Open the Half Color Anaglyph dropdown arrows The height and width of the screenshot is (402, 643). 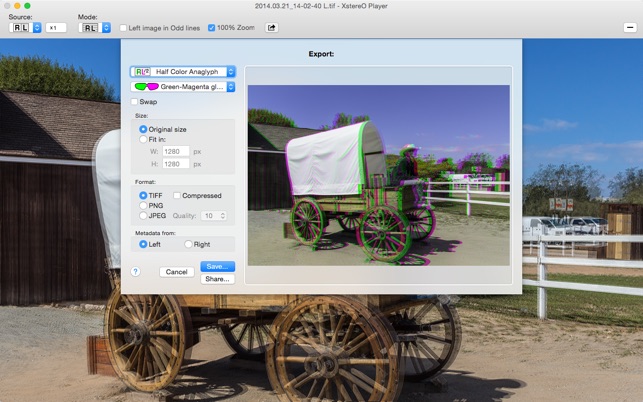point(231,72)
